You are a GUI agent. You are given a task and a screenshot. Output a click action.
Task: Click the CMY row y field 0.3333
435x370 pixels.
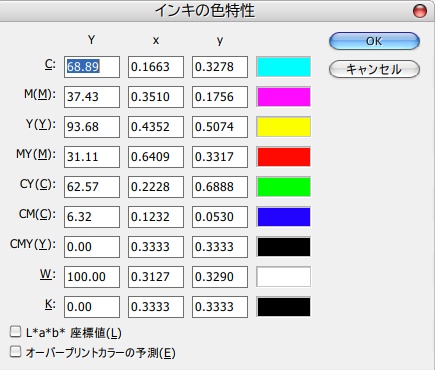[x=220, y=247]
